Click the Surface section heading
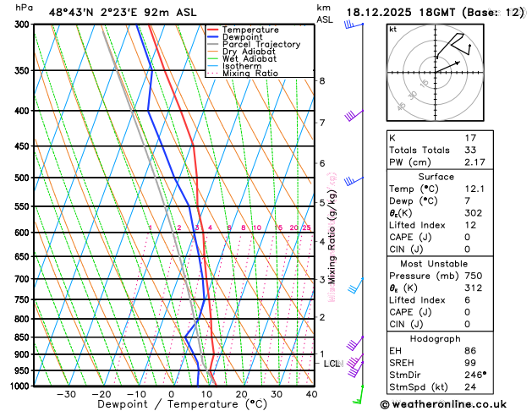 436,177
